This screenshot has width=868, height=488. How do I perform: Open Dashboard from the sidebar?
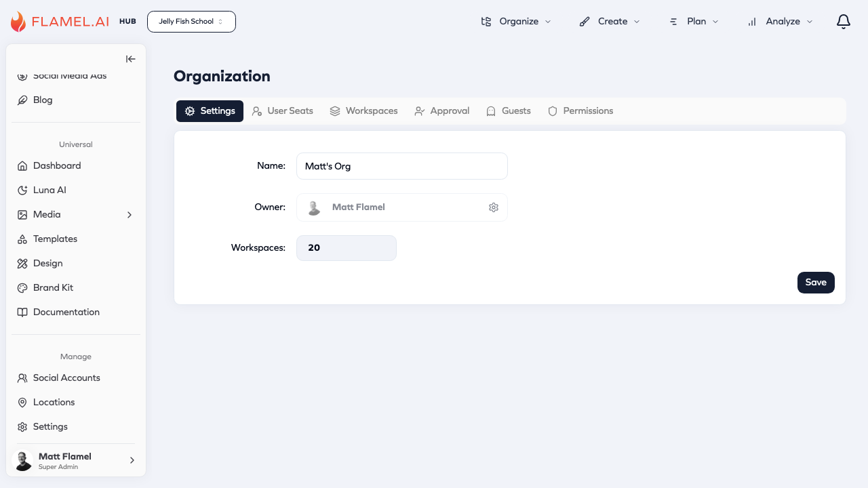pos(76,165)
